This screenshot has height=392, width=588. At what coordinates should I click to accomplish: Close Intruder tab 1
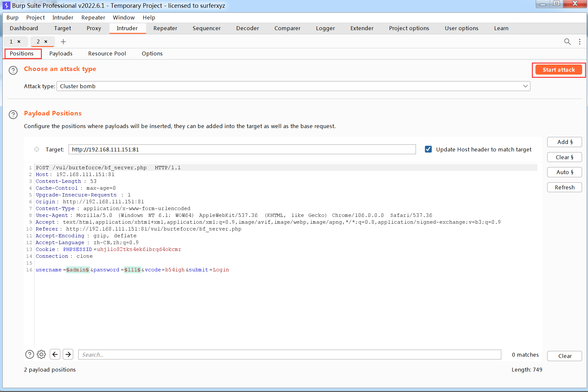(x=19, y=42)
